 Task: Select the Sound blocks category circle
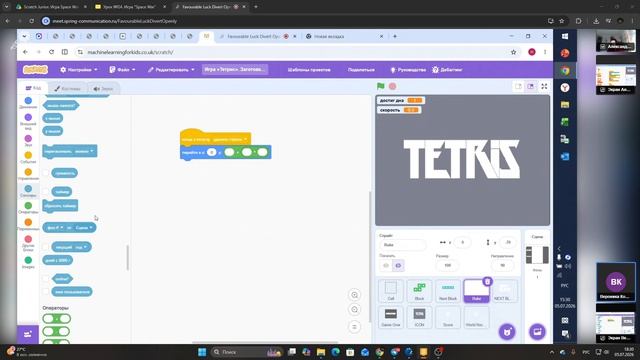coord(28,138)
